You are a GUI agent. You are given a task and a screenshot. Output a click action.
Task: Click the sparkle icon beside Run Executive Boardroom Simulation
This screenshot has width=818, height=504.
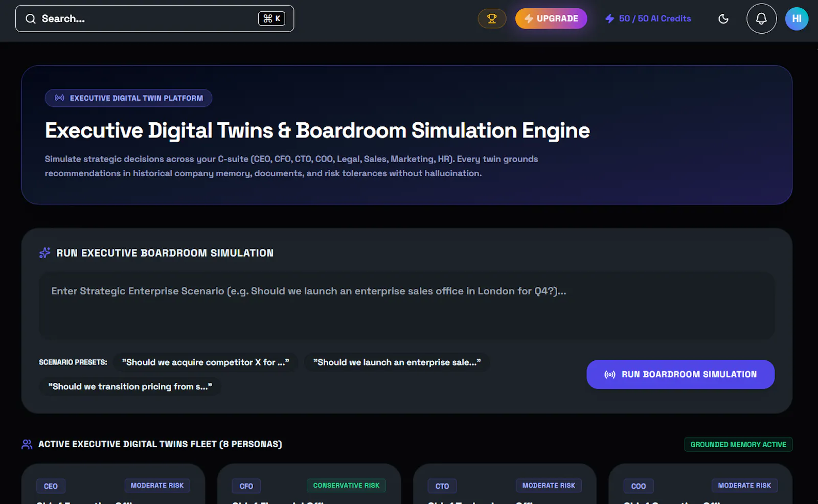45,253
